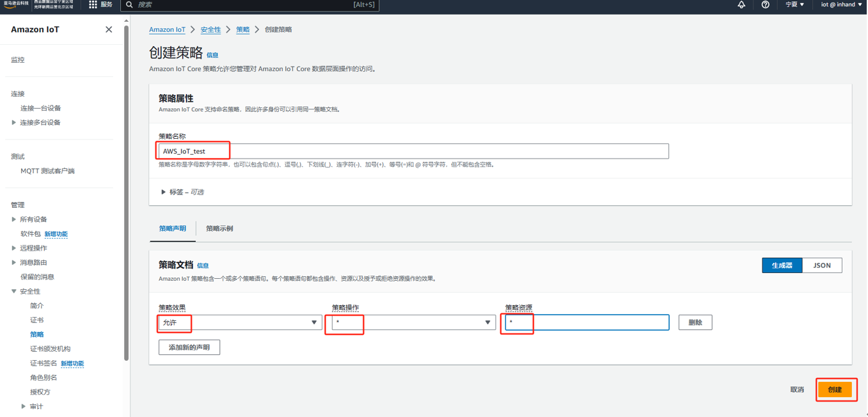Image resolution: width=868 pixels, height=417 pixels.
Task: Go to 安全性 breadcrumb link
Action: (210, 29)
